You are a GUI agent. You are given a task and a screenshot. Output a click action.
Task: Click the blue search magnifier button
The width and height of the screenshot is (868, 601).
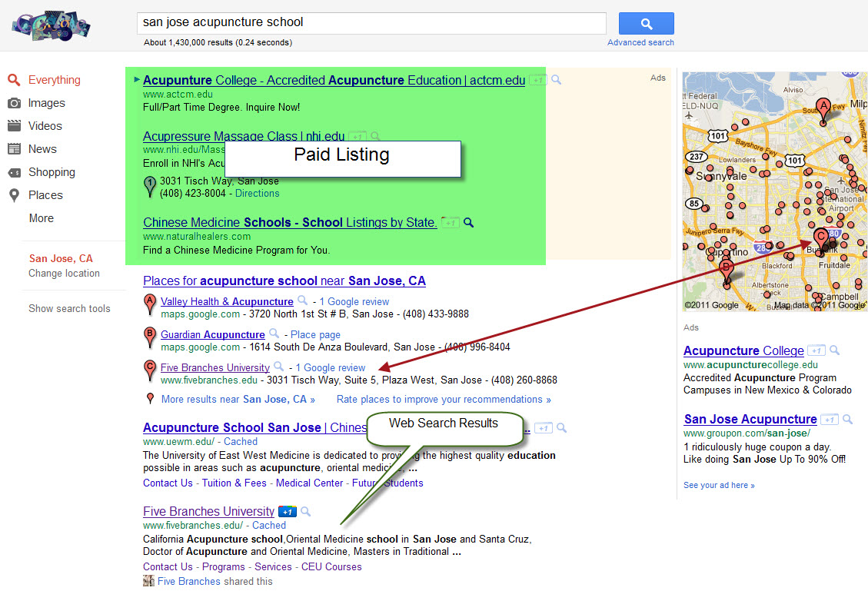point(646,24)
